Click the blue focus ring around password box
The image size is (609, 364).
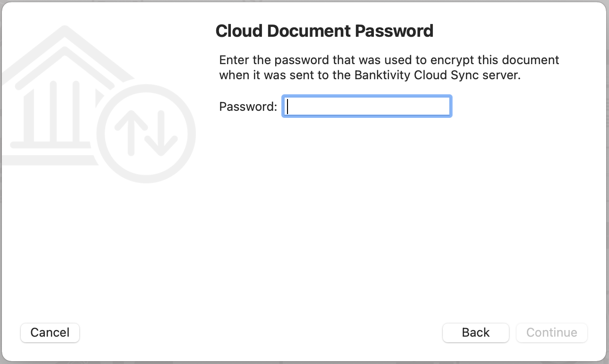[x=367, y=96]
